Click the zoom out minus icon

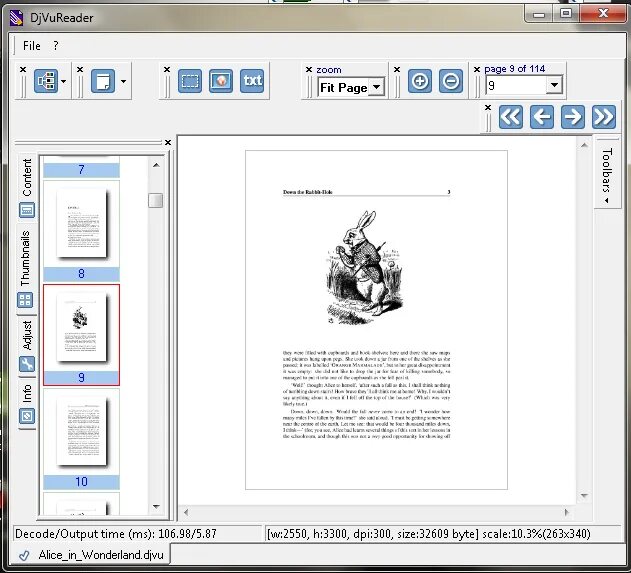[x=451, y=81]
